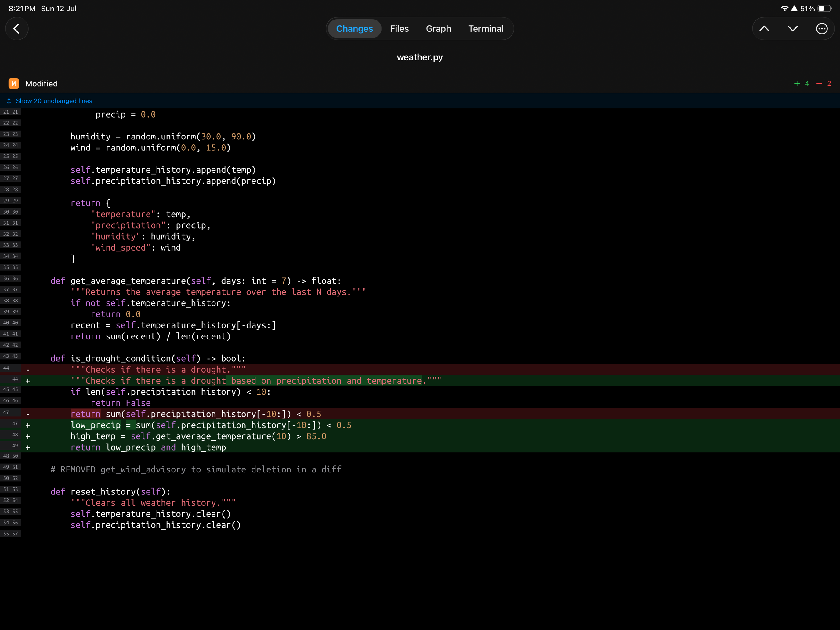Screen dimensions: 840x630
Task: Click the 'def get_average_temperature' line
Action: point(196,281)
